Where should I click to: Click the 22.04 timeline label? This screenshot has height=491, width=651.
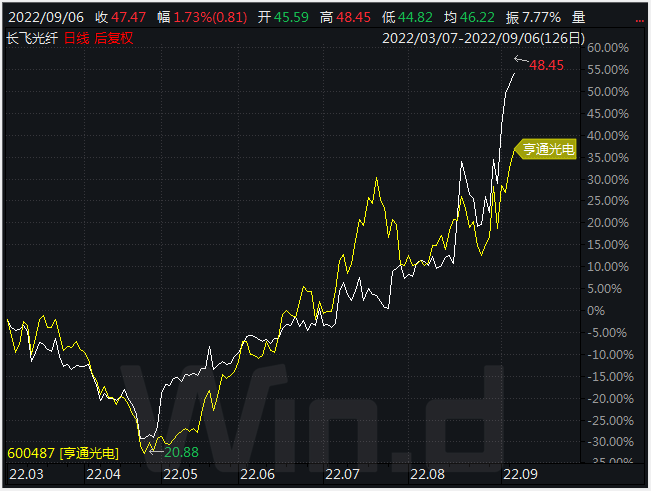(103, 474)
